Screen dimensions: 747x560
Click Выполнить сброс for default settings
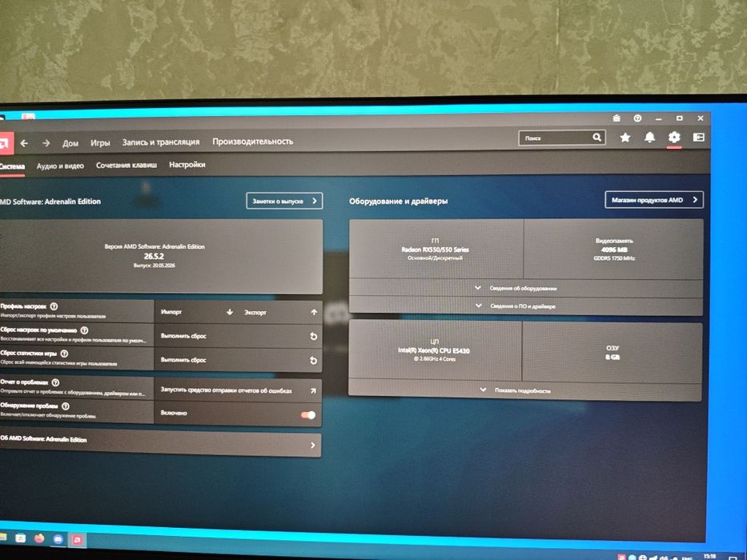click(x=239, y=336)
